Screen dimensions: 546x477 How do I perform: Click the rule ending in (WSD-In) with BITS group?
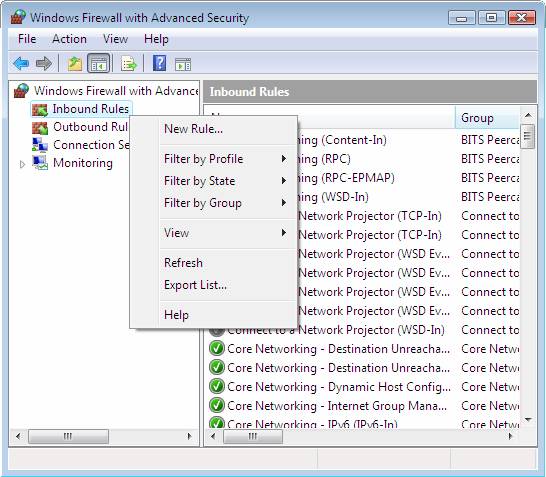tap(332, 197)
